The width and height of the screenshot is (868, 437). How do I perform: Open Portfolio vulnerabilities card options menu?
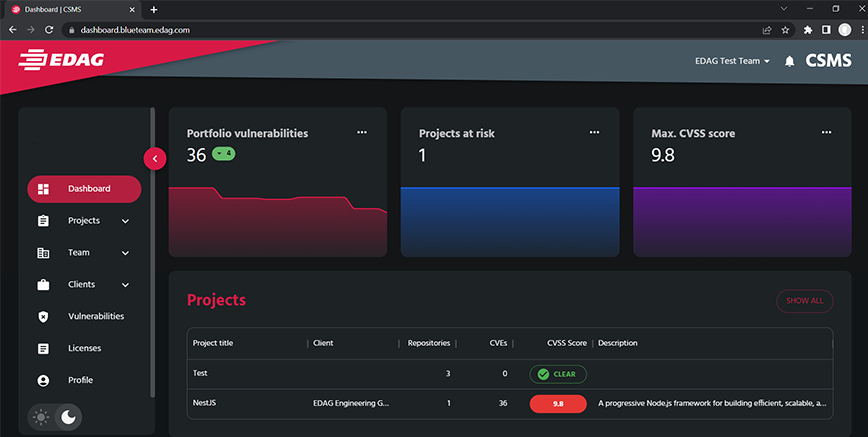(x=361, y=132)
